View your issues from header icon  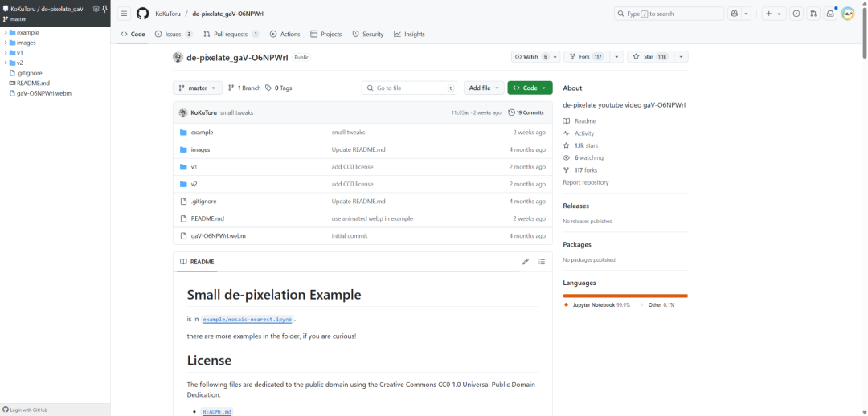point(796,14)
